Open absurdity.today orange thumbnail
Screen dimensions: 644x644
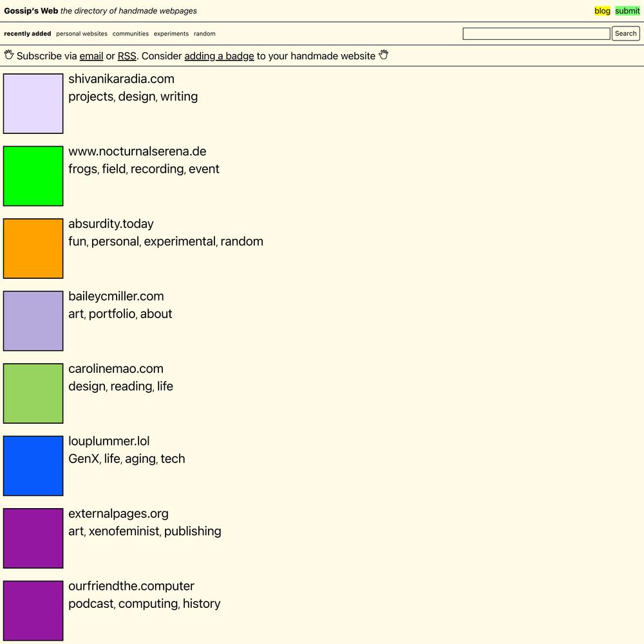point(33,249)
